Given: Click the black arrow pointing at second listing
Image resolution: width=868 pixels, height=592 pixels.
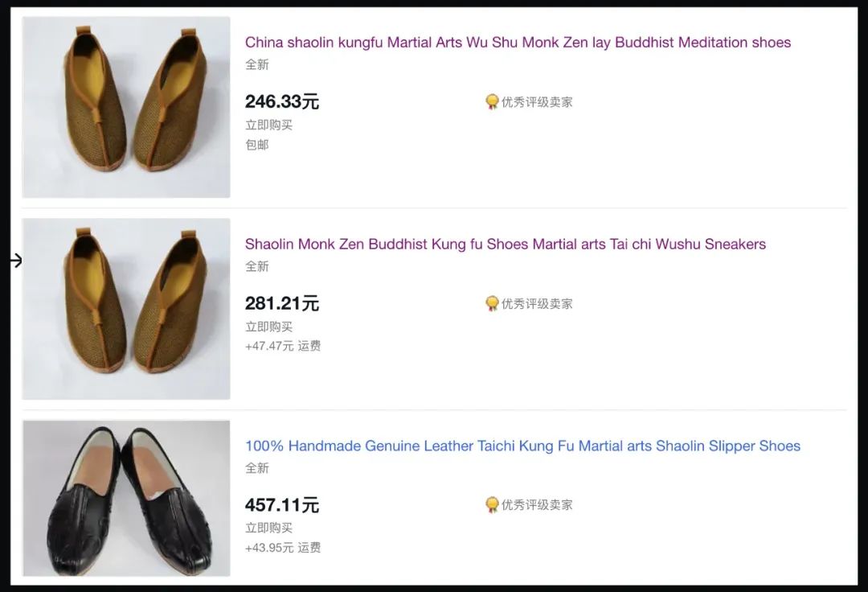Looking at the screenshot, I should click(x=14, y=261).
